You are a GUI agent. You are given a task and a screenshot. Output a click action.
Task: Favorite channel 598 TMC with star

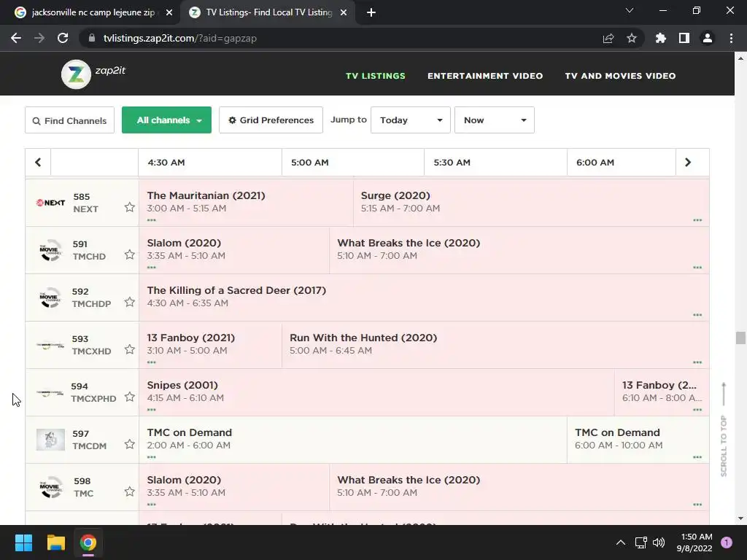(130, 491)
